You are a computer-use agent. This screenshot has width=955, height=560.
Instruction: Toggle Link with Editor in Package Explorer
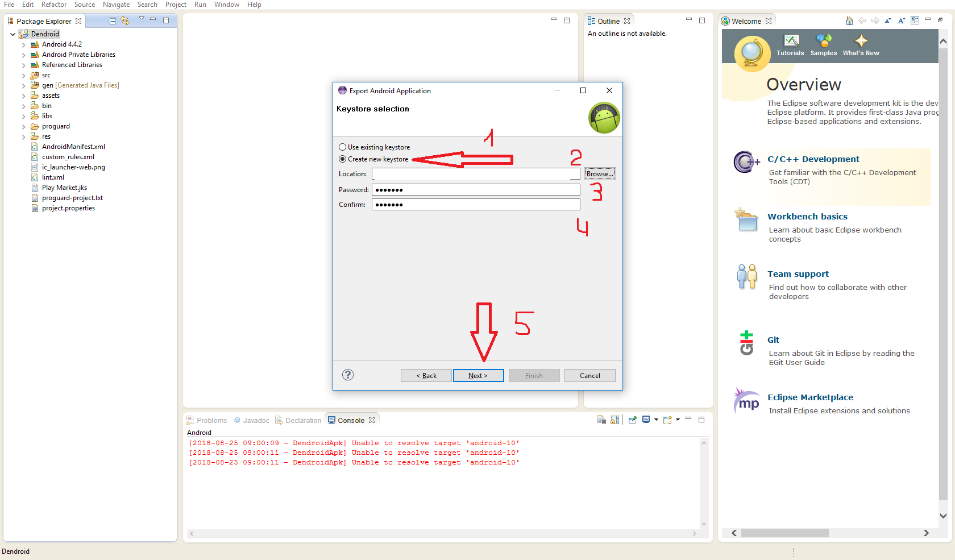[x=125, y=21]
